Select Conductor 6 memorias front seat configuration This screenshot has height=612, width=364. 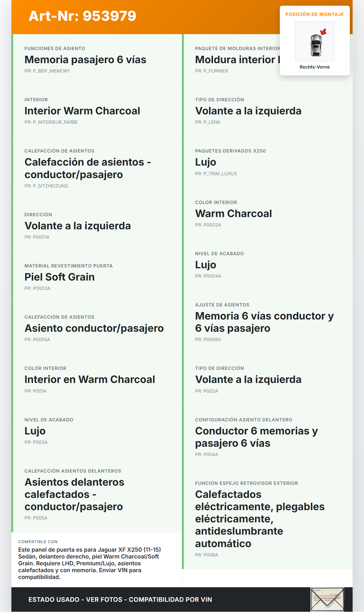tap(256, 437)
